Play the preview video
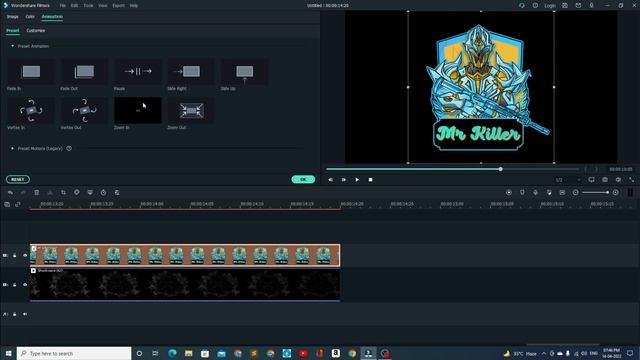640x360 pixels. [x=357, y=180]
